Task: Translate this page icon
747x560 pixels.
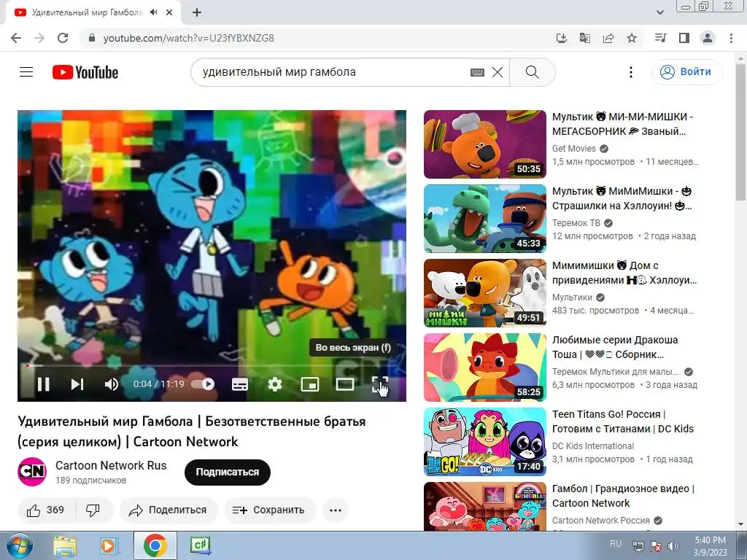Action: click(585, 38)
